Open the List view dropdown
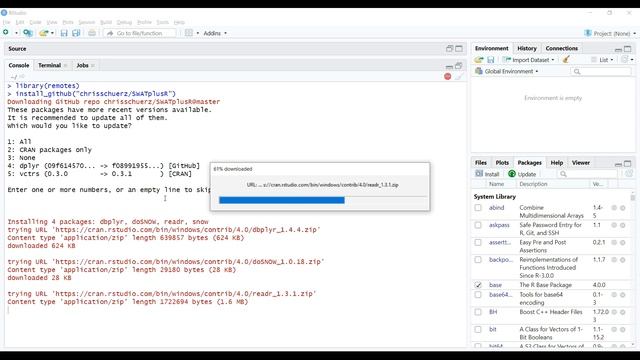The height and width of the screenshot is (360, 640). (602, 60)
